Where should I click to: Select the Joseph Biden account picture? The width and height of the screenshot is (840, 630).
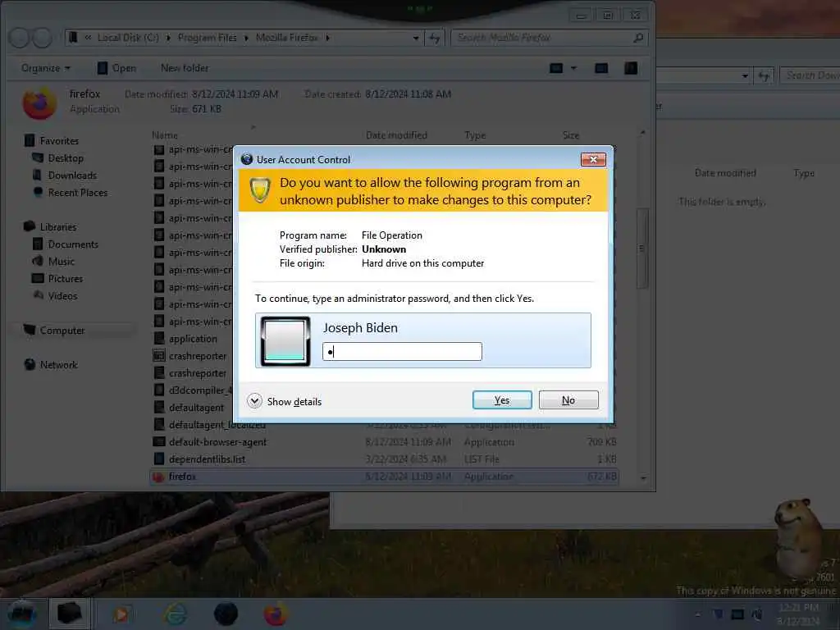point(285,341)
